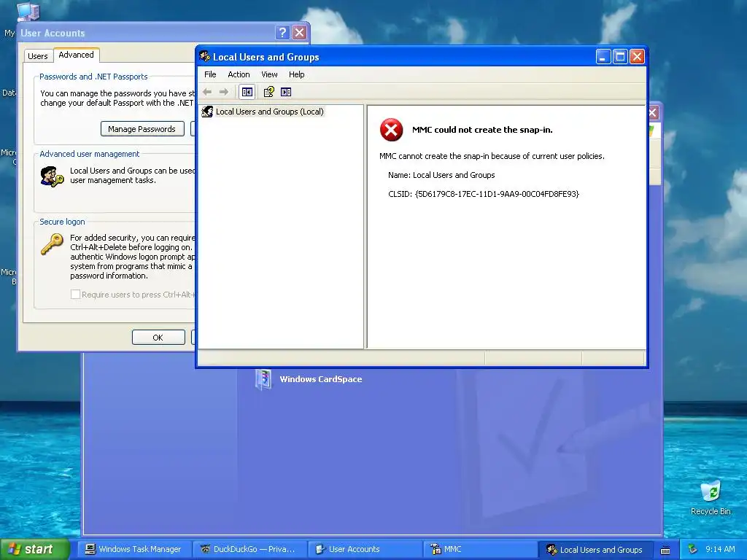This screenshot has width=747, height=560.
Task: Click the Back arrow in the MMC toolbar
Action: pyautogui.click(x=207, y=92)
